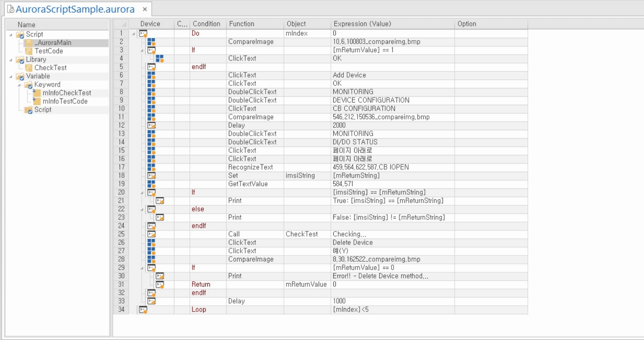The height and width of the screenshot is (340, 644).
Task: Collapse the else block at row 22
Action: [143, 209]
